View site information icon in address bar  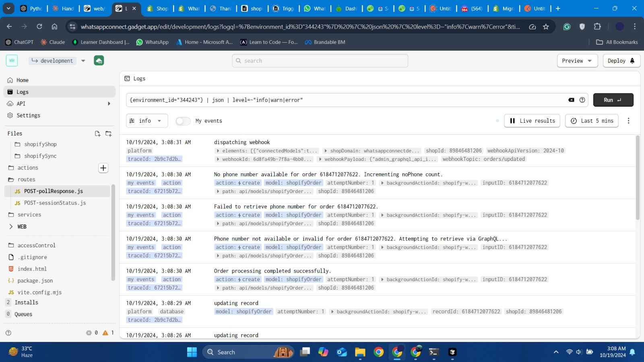pyautogui.click(x=72, y=27)
